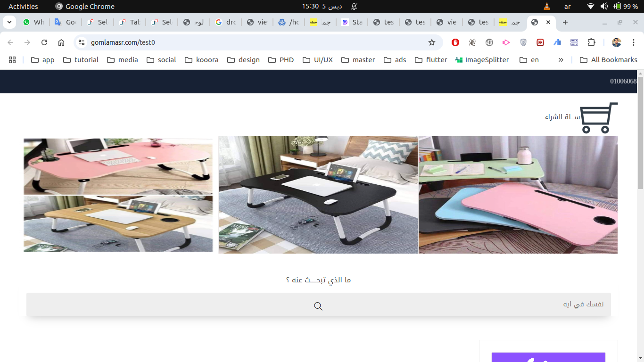
Task: Open the tutorial bookmarks folder
Action: [x=81, y=60]
